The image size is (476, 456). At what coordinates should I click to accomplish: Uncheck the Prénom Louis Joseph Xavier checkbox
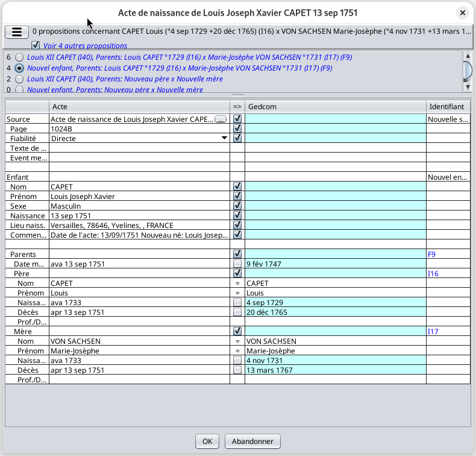(x=237, y=196)
